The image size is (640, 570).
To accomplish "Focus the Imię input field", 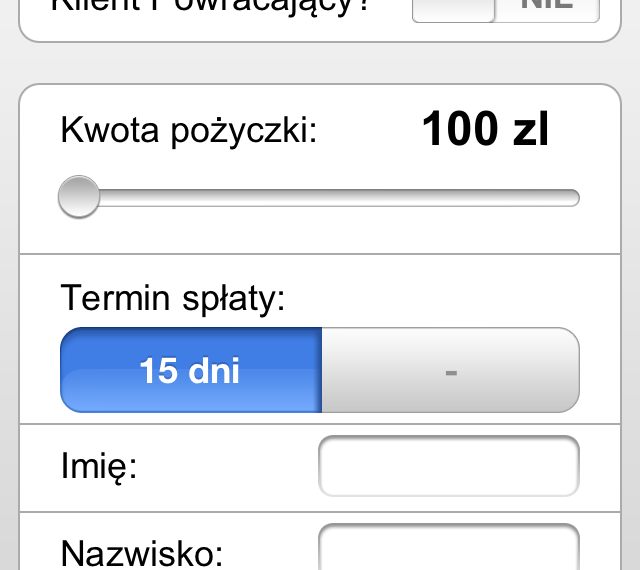I will pyautogui.click(x=448, y=466).
